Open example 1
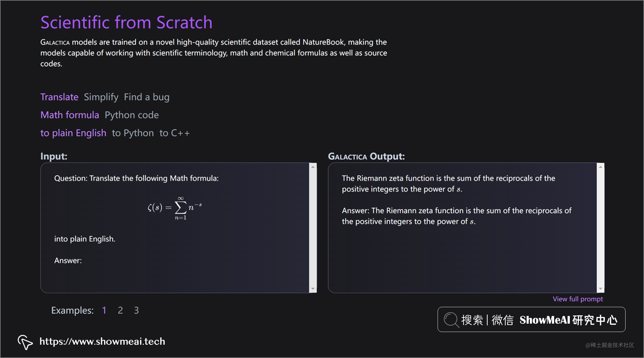The width and height of the screenshot is (644, 358). coord(104,310)
